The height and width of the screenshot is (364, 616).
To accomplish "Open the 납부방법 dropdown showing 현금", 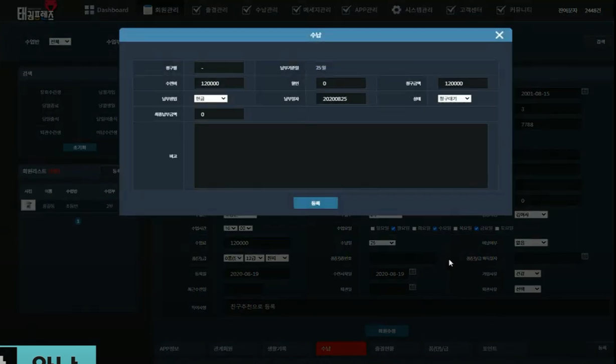I will (211, 99).
